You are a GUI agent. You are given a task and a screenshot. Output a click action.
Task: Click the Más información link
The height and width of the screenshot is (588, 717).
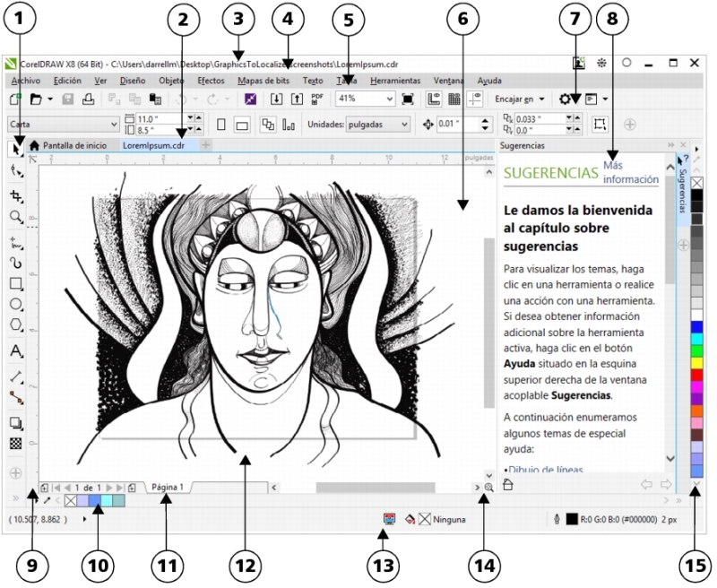(630, 172)
